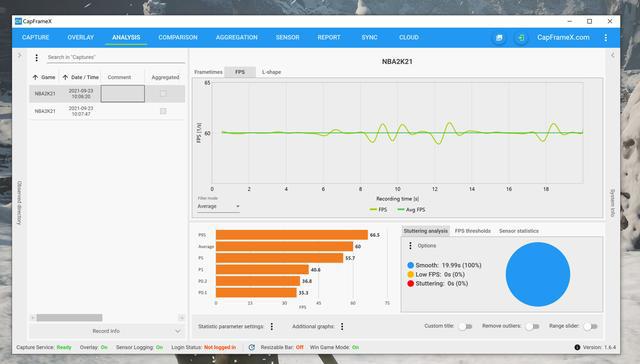The width and height of the screenshot is (640, 364).
Task: Switch to the CAPTURE tab
Action: (x=36, y=38)
